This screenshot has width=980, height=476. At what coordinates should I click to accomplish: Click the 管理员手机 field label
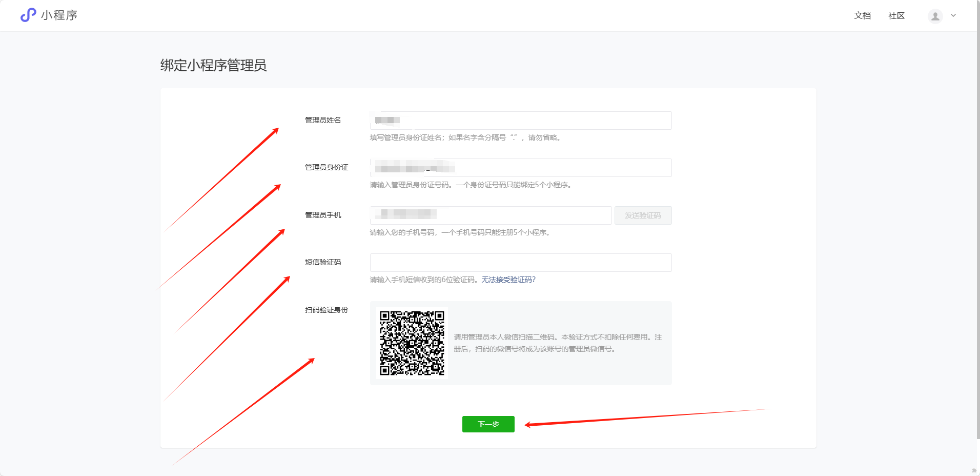[323, 215]
